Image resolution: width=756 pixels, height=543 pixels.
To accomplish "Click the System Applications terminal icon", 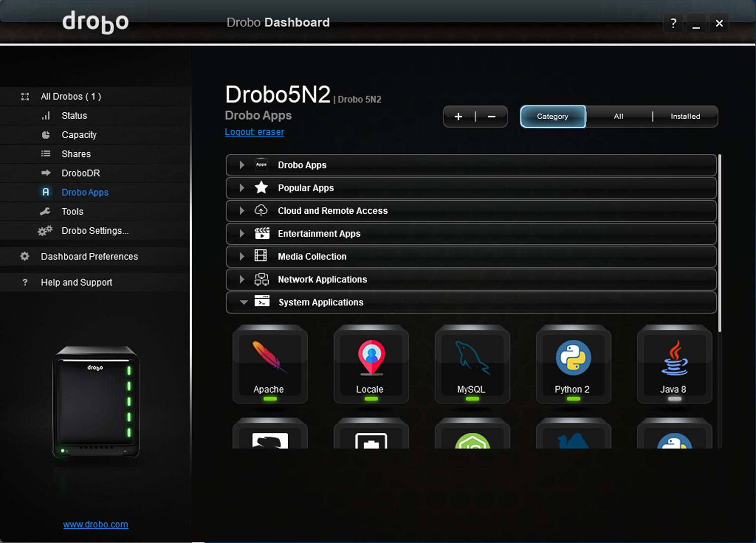I will click(x=262, y=301).
